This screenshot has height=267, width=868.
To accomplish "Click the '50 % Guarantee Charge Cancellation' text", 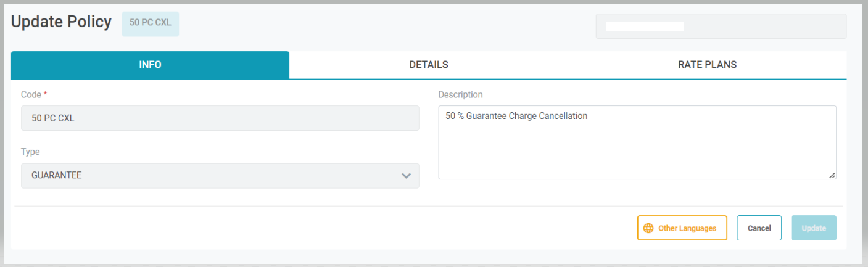I will pos(516,116).
